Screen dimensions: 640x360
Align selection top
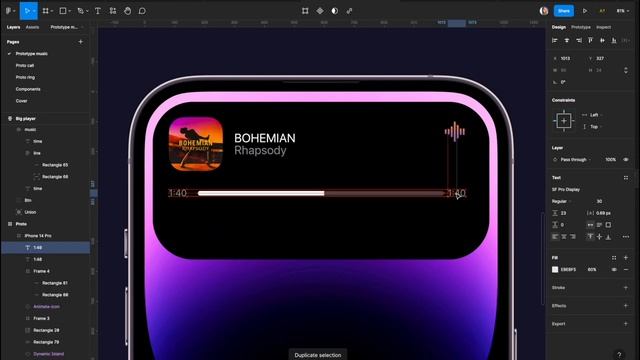coord(590,40)
